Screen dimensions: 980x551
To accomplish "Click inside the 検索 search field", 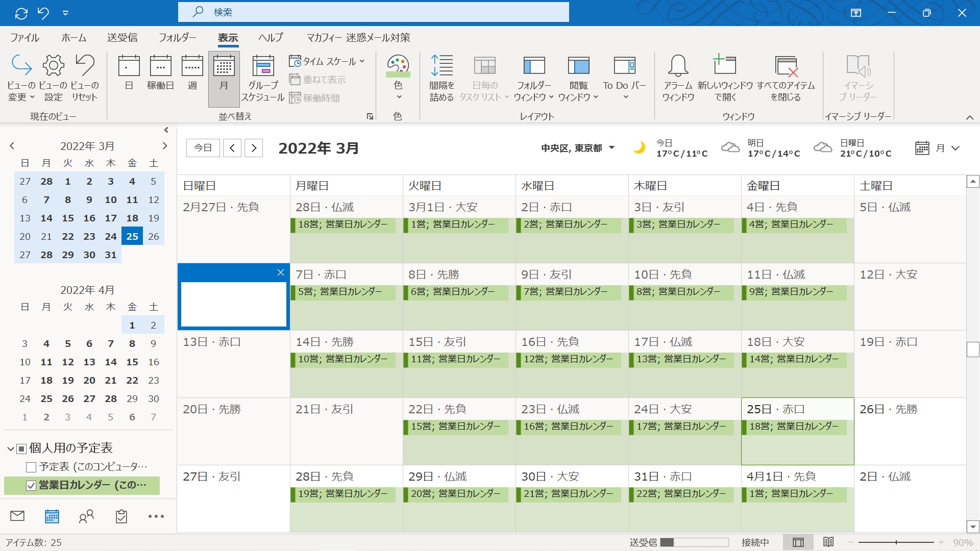I will point(373,12).
